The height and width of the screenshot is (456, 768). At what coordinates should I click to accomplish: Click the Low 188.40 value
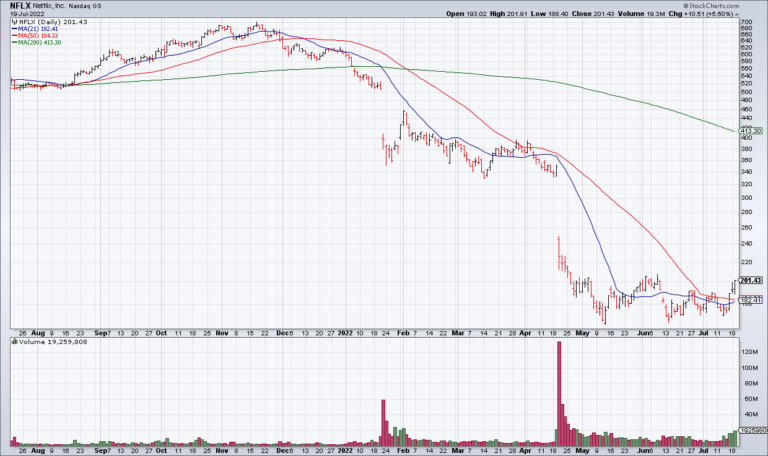pos(549,14)
